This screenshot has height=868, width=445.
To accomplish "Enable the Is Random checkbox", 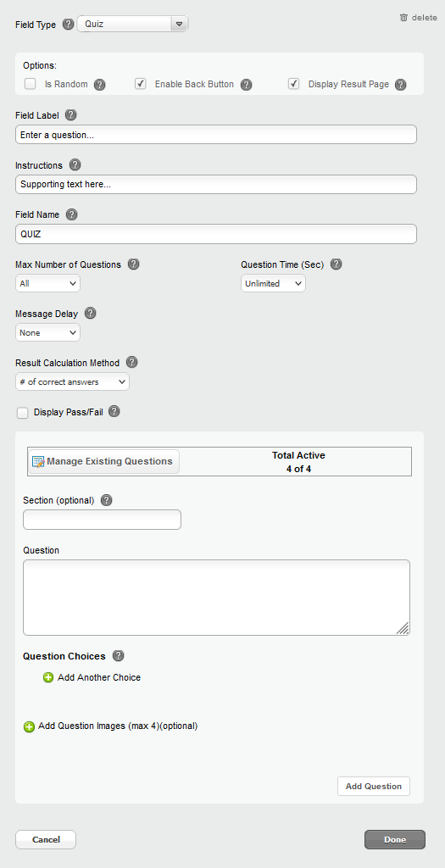I will pyautogui.click(x=30, y=84).
